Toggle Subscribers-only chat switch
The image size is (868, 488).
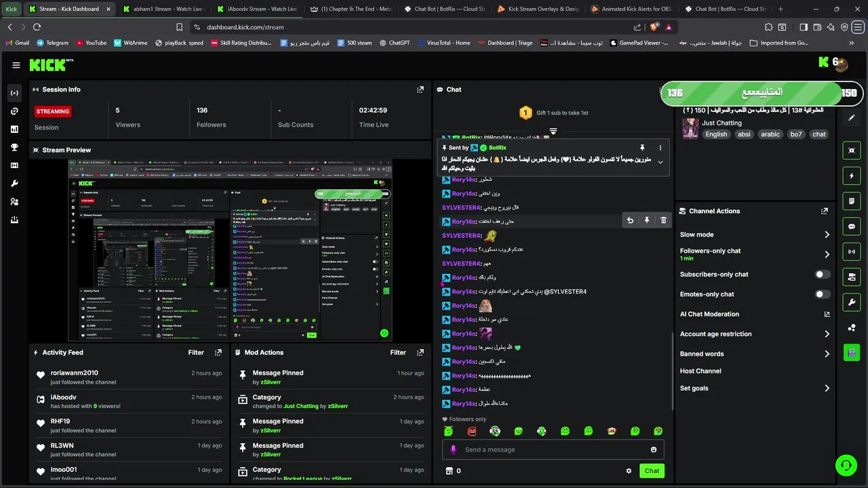[822, 274]
